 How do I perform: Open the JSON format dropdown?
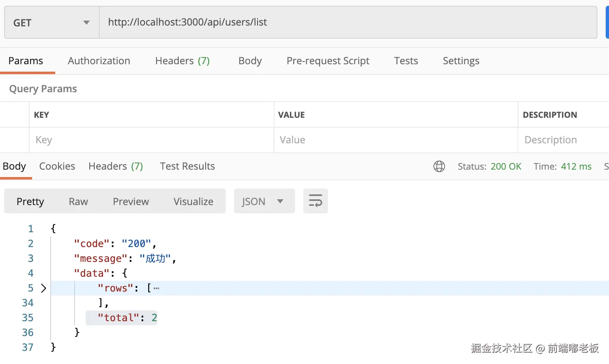(x=264, y=201)
